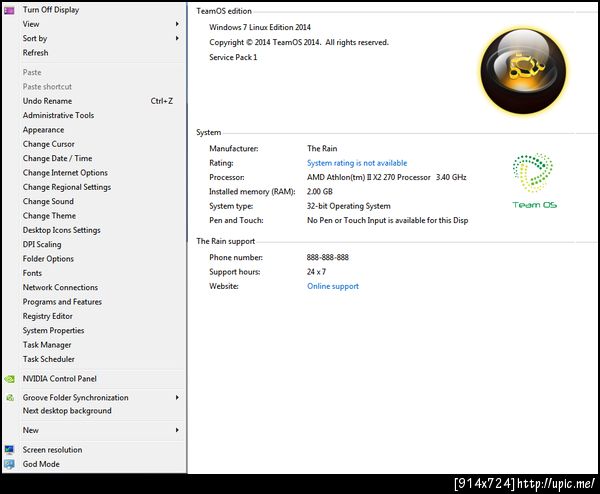Launch Registry Editor
Image resolution: width=600 pixels, height=494 pixels.
click(x=47, y=316)
